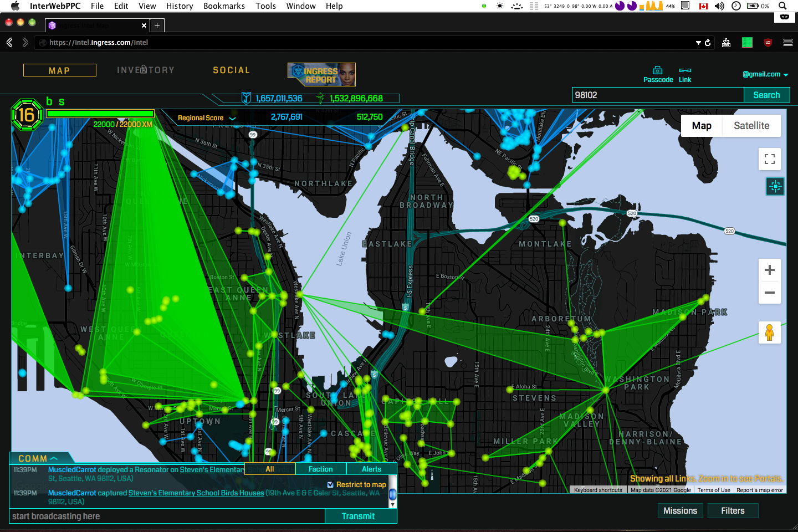Open the downloads icon in the toolbar
The image size is (798, 532).
pyautogui.click(x=726, y=43)
